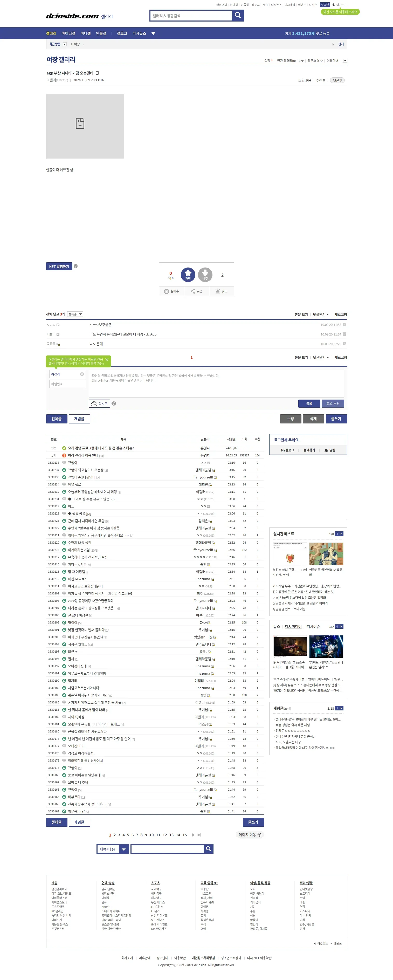The image size is (393, 980).
Task: Click the 삭제 delete button
Action: coord(313,419)
